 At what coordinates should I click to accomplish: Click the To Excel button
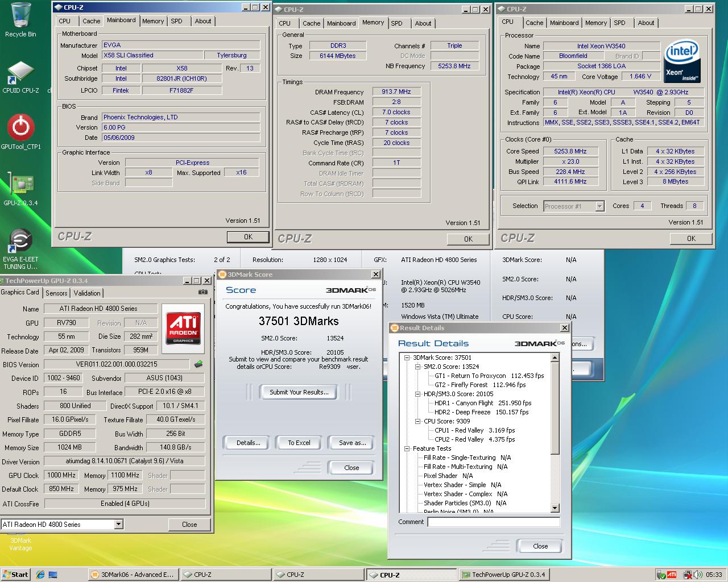[x=299, y=443]
